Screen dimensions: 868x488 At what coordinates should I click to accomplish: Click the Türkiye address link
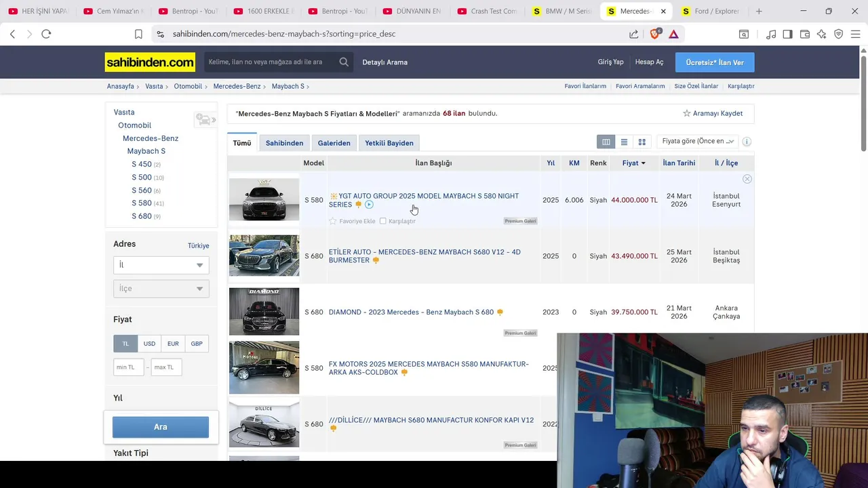click(x=198, y=246)
